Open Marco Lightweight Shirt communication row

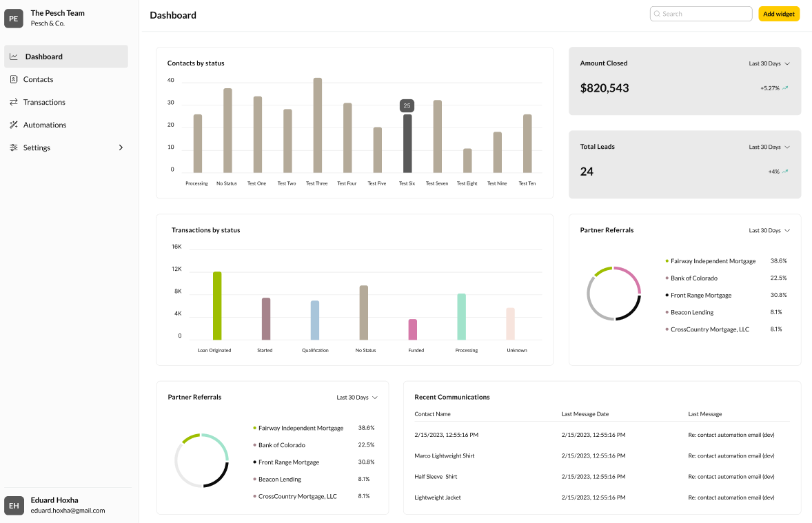pos(445,455)
